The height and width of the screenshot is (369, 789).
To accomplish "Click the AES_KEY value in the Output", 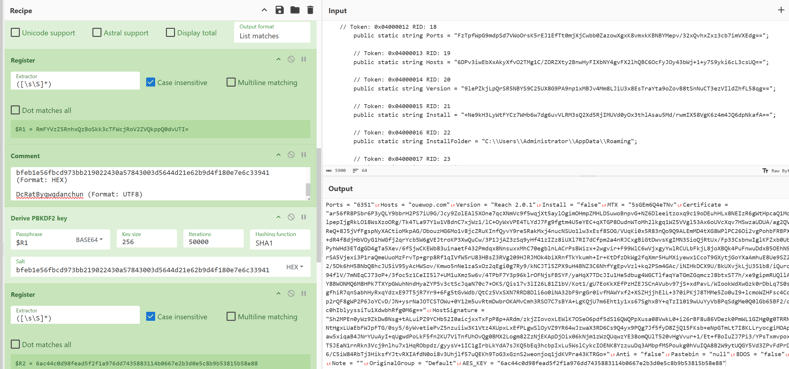I will click(611, 363).
